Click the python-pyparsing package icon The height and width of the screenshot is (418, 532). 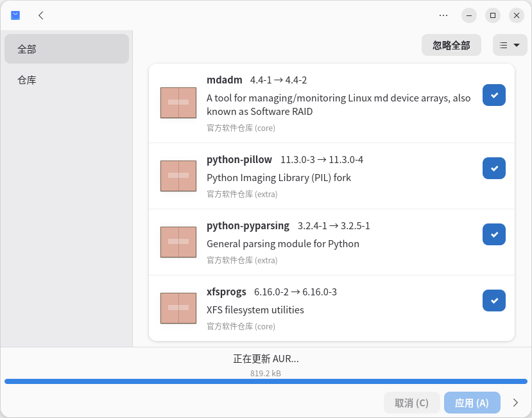click(x=178, y=242)
